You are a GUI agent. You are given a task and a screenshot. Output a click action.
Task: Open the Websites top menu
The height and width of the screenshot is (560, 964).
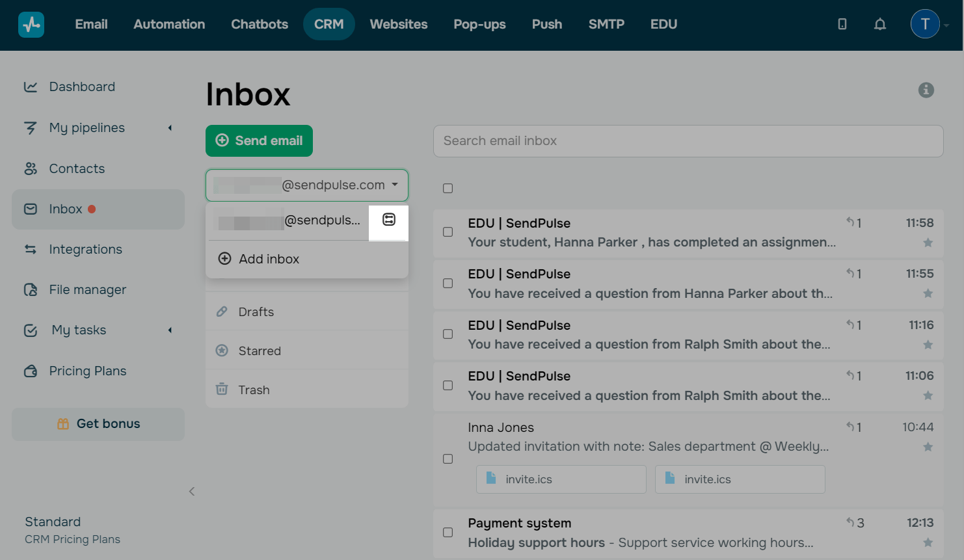[399, 25]
